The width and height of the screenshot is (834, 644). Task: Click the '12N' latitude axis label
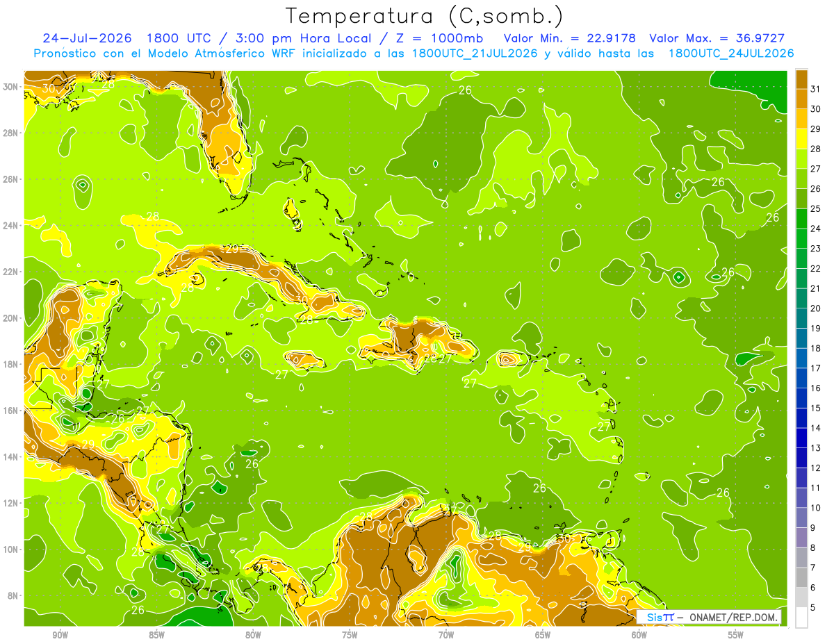12,503
